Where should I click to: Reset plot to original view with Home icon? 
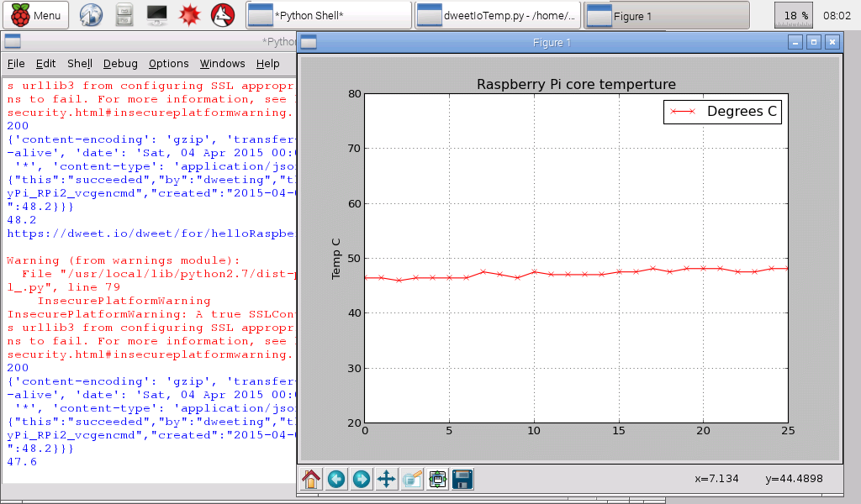(311, 479)
